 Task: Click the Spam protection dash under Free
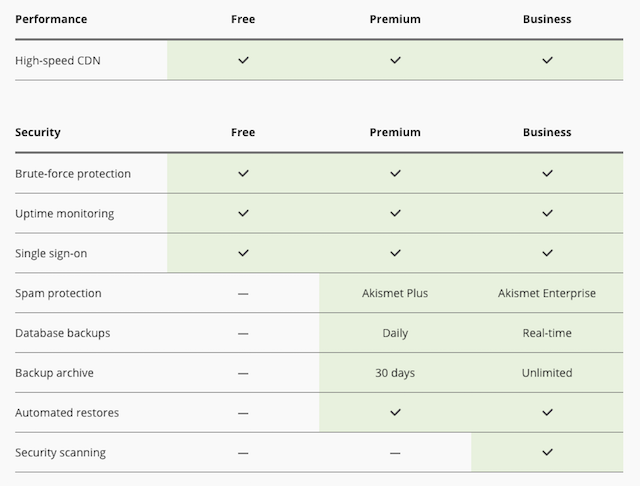tap(243, 293)
